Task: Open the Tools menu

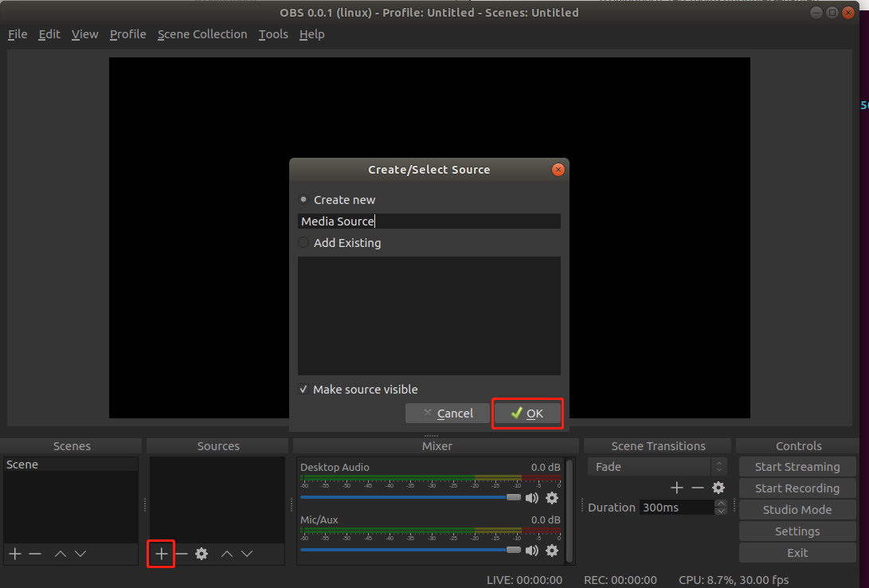Action: [x=273, y=34]
